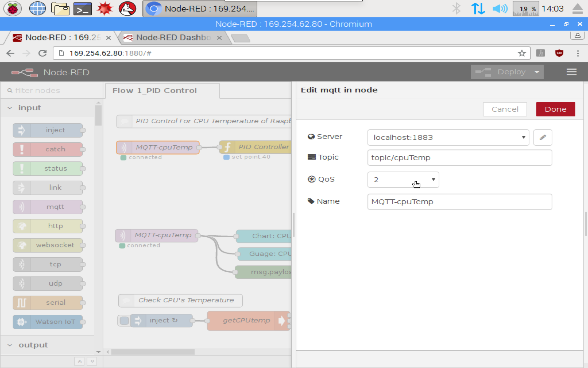
Task: Click the inject node trigger button
Action: 124,321
